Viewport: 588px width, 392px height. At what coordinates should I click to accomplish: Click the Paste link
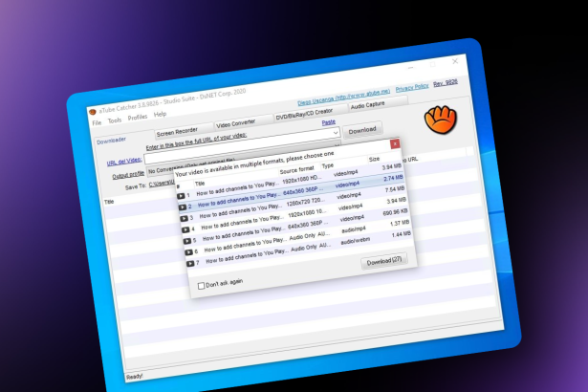329,122
